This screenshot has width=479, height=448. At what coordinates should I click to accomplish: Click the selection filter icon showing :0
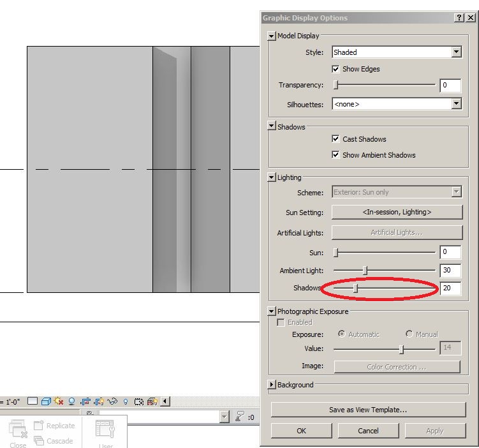click(x=244, y=417)
